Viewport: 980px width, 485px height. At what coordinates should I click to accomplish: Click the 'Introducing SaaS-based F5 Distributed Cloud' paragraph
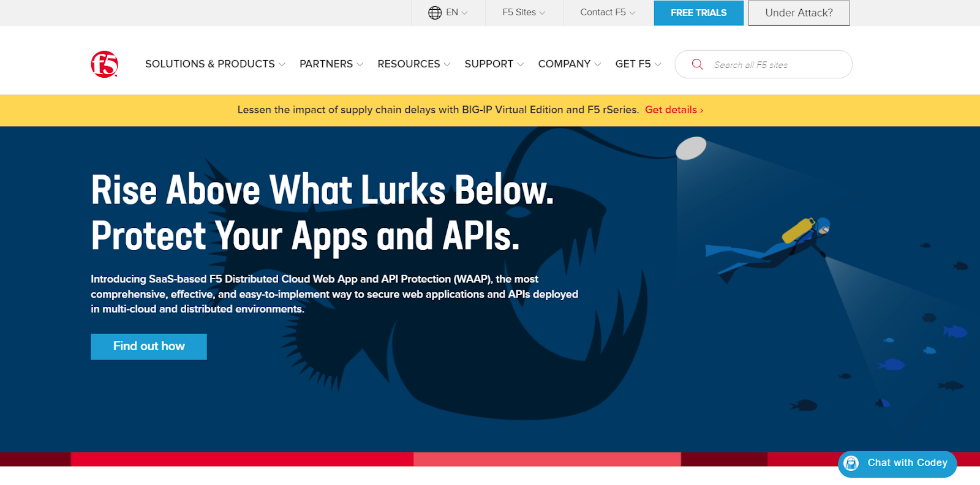click(334, 294)
